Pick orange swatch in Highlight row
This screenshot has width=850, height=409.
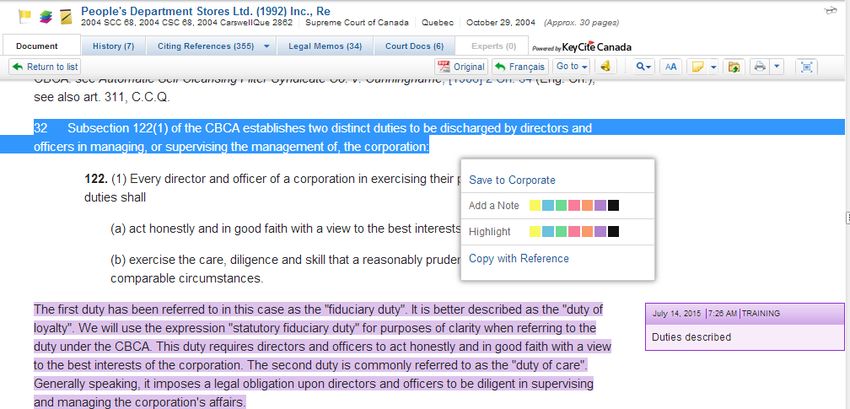[587, 232]
